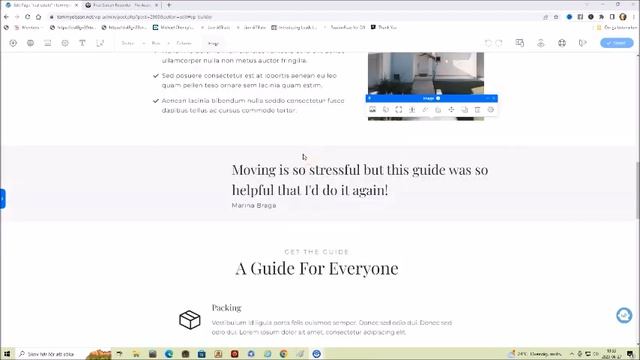Select Image in the builder breadcrumb
Viewport: 640px width, 360px height.
213,43
